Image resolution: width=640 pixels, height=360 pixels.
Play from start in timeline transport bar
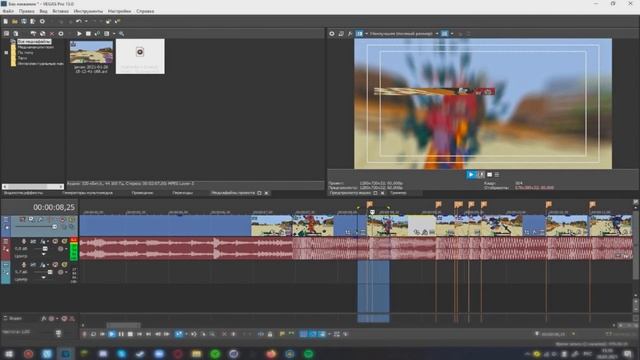[102, 334]
